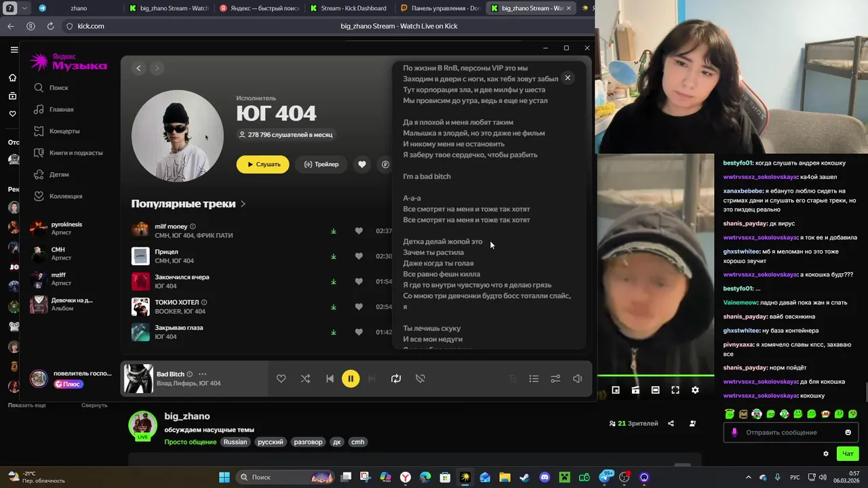
Task: Like artist ЮГ 404 with heart button
Action: pos(362,164)
